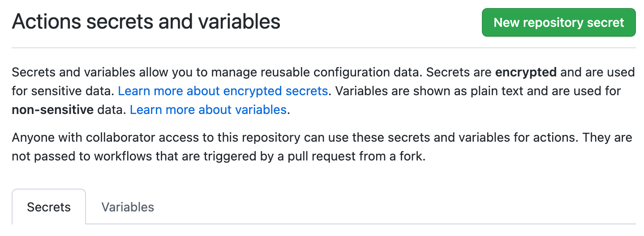The height and width of the screenshot is (236, 644).
Task: Click the bold word encrypted
Action: [526, 72]
